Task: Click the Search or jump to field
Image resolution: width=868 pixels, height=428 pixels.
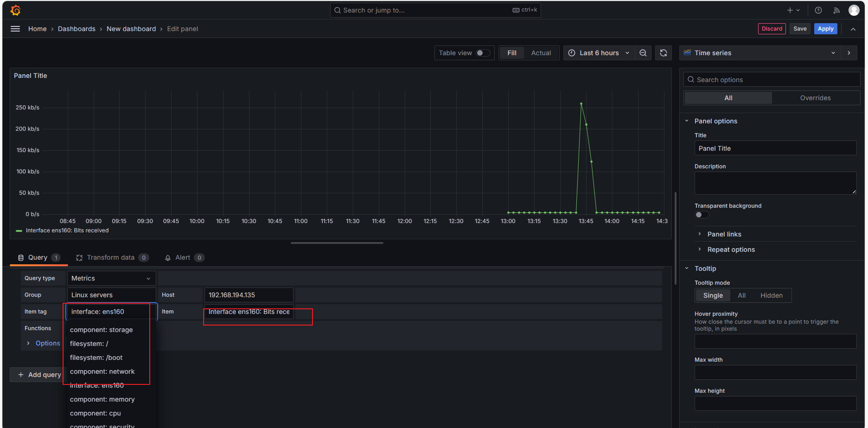Action: coord(435,10)
